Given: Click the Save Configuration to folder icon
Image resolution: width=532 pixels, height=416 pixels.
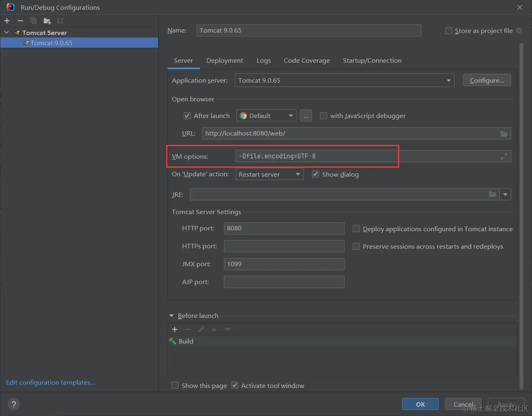Looking at the screenshot, I should coord(47,21).
